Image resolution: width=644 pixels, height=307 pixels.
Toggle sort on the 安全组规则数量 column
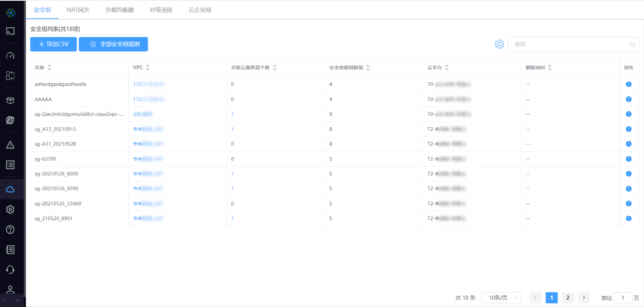point(368,67)
